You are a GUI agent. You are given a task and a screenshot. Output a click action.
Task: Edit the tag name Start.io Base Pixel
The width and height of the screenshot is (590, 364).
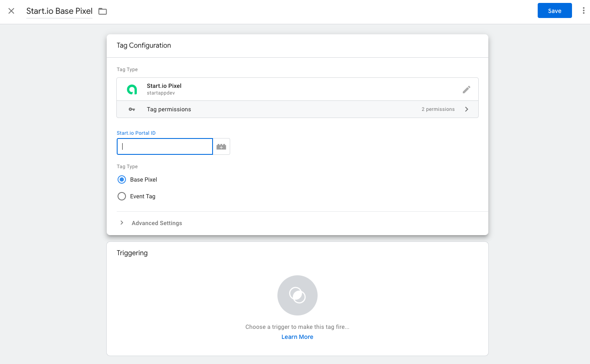pyautogui.click(x=59, y=11)
